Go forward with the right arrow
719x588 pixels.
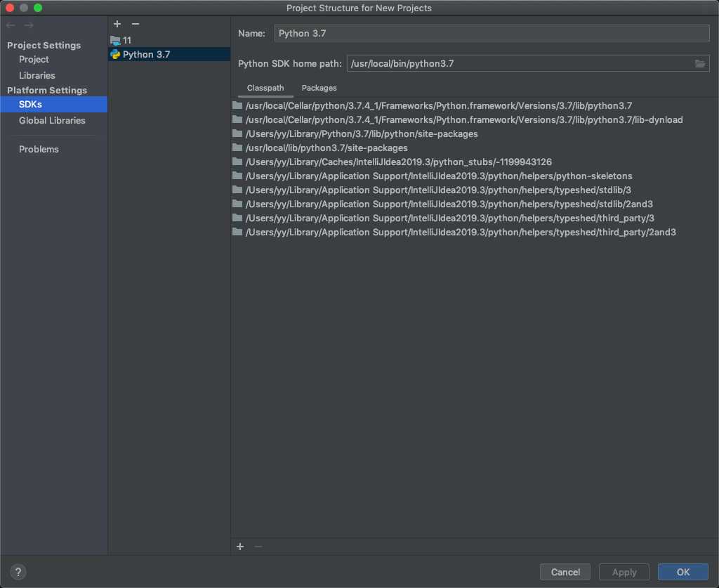coord(28,25)
